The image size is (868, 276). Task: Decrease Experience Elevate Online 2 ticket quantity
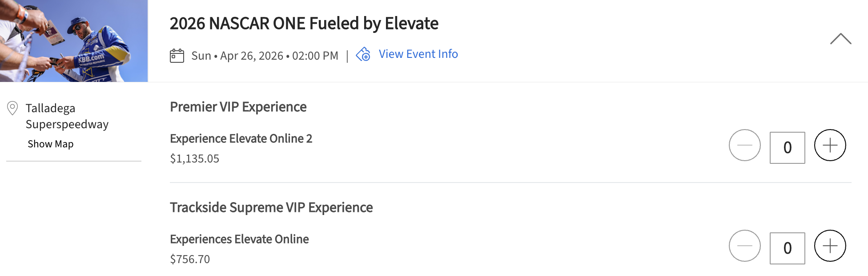[x=744, y=145]
